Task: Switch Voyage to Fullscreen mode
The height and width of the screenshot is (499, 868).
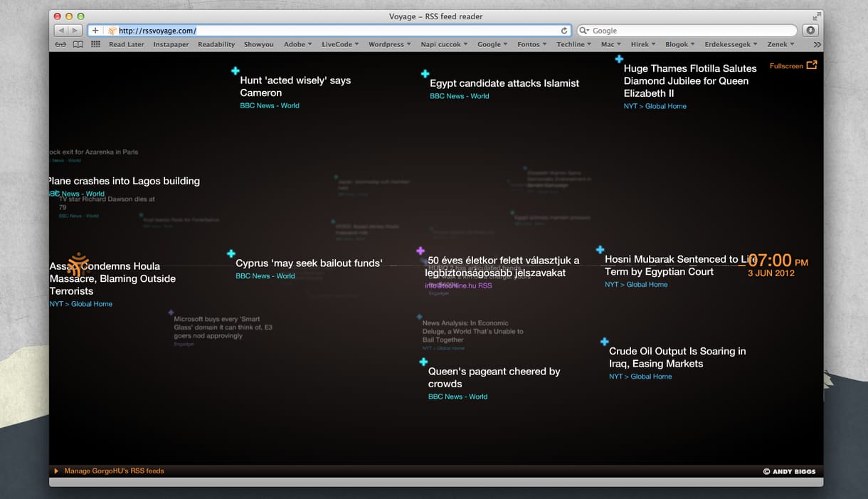Action: point(793,65)
